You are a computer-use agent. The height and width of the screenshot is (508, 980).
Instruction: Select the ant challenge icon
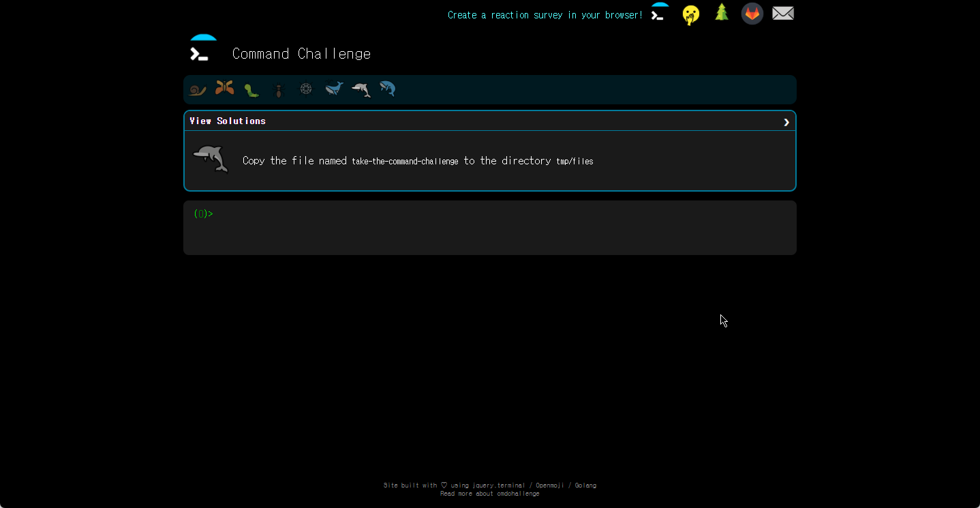(279, 89)
